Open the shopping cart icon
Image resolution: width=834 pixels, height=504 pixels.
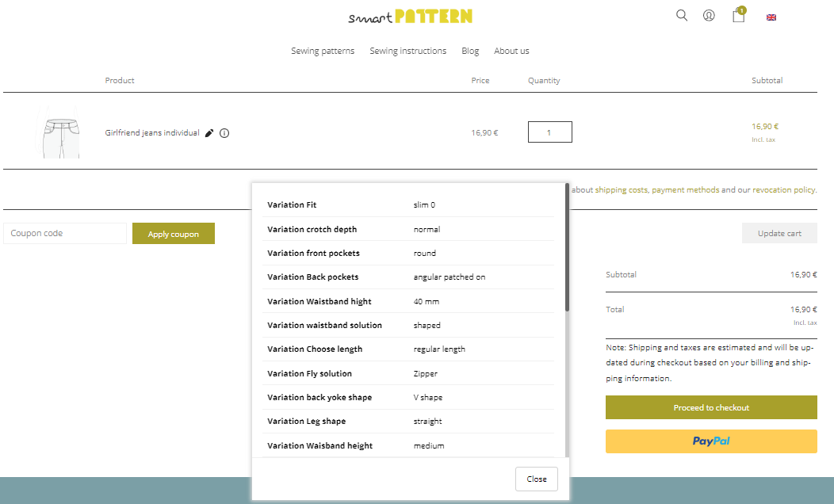[x=738, y=15]
